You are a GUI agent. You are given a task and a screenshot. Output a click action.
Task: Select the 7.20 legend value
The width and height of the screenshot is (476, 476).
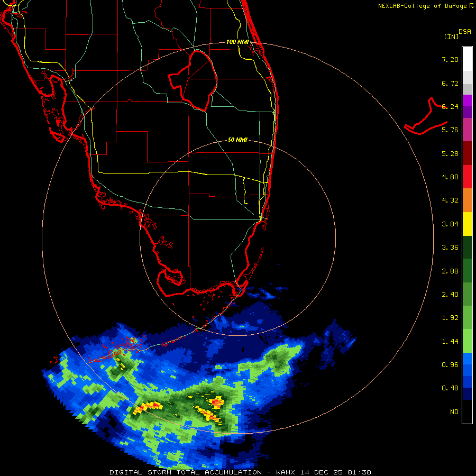pyautogui.click(x=450, y=59)
